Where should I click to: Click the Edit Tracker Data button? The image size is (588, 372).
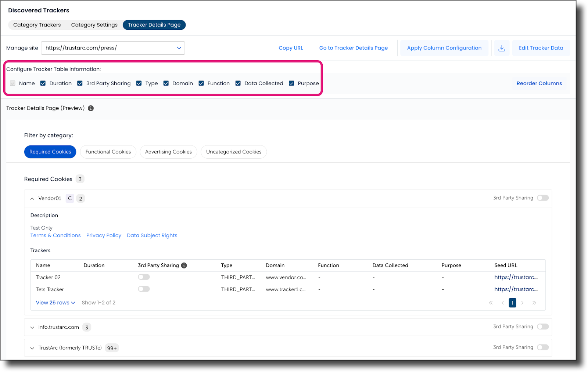coord(541,48)
